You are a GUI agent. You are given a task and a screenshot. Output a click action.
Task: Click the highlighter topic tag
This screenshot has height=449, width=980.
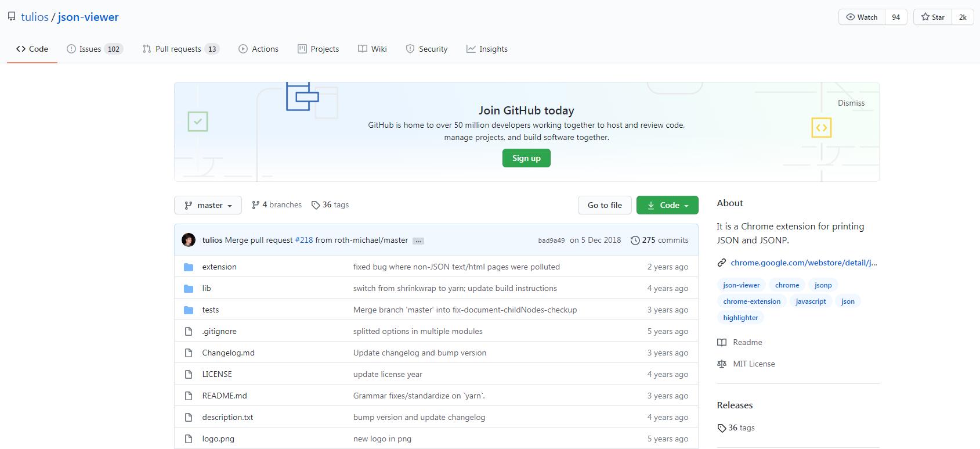point(740,318)
